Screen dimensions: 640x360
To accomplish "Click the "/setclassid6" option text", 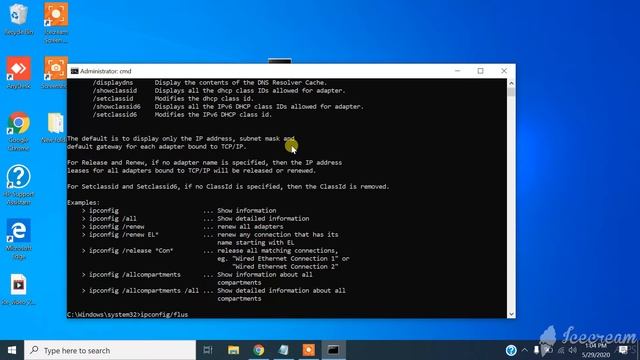I will click(x=115, y=115).
